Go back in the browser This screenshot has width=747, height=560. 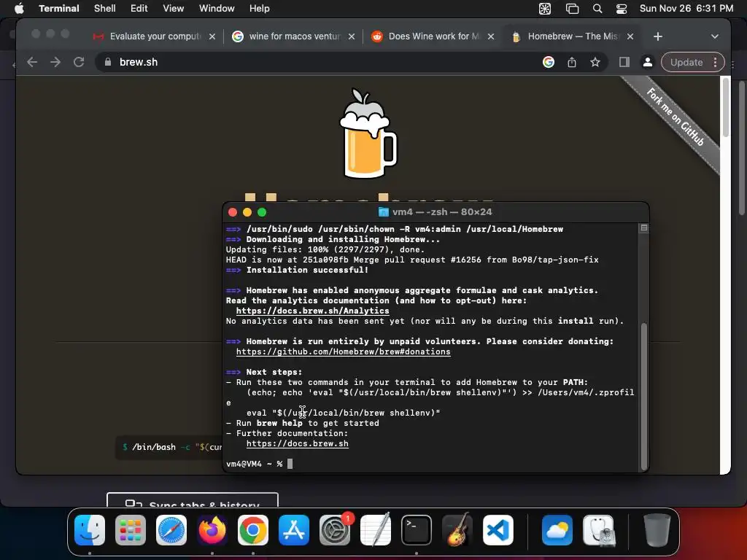32,62
